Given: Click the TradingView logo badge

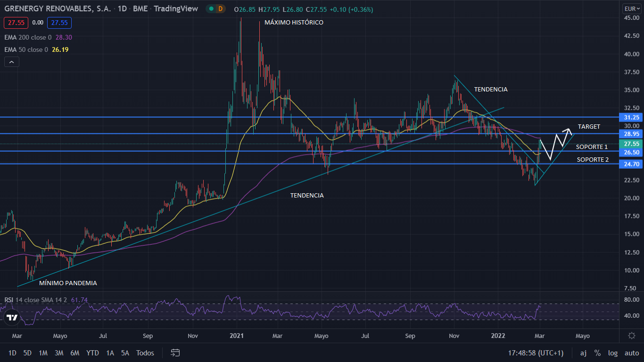Looking at the screenshot, I should tap(12, 317).
